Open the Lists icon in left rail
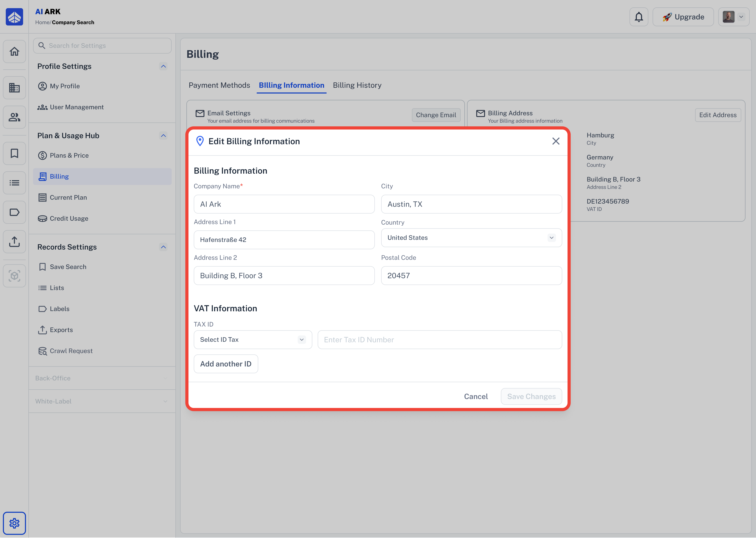 14,183
